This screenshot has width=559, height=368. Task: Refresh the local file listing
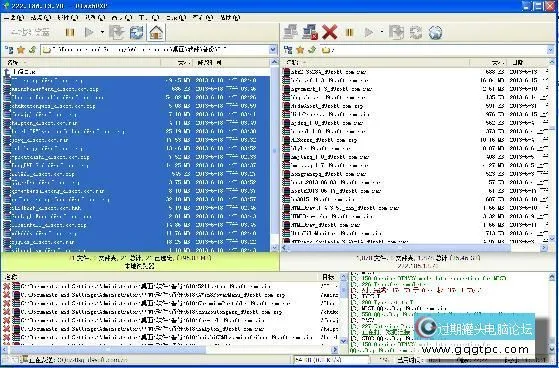coord(136,33)
